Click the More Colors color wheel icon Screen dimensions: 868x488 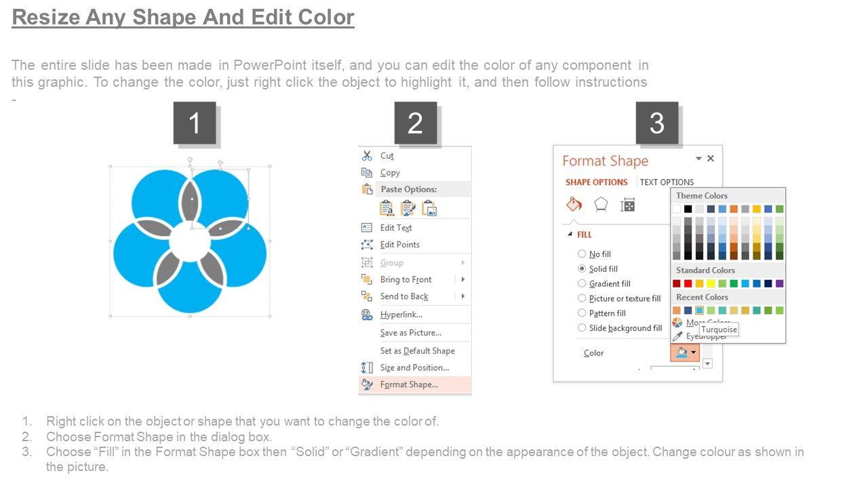pos(677,323)
